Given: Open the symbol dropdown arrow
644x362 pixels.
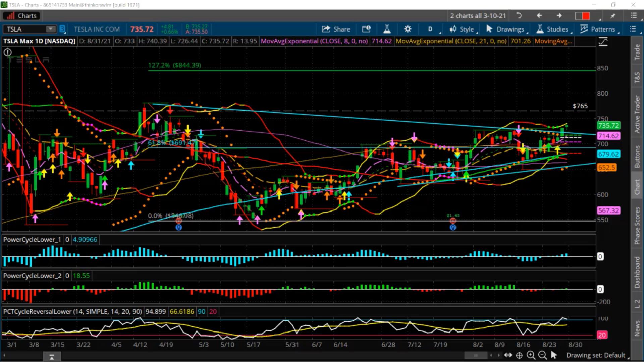Looking at the screenshot, I should (x=51, y=29).
